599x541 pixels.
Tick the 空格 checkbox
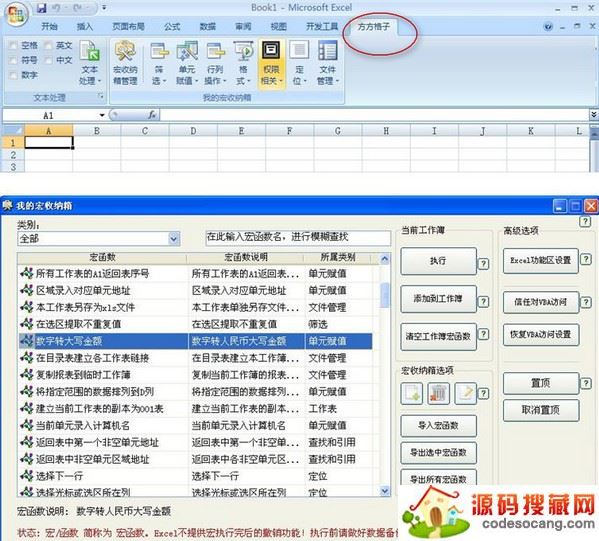13,46
